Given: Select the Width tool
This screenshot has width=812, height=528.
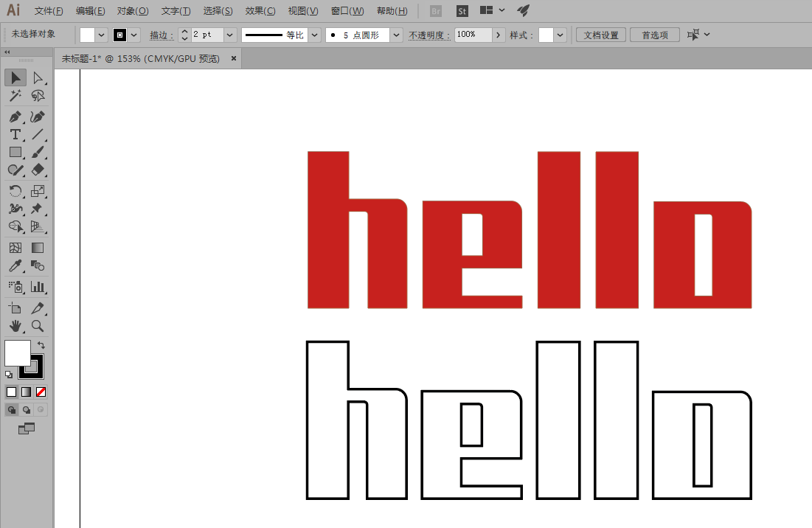Looking at the screenshot, I should (x=15, y=209).
